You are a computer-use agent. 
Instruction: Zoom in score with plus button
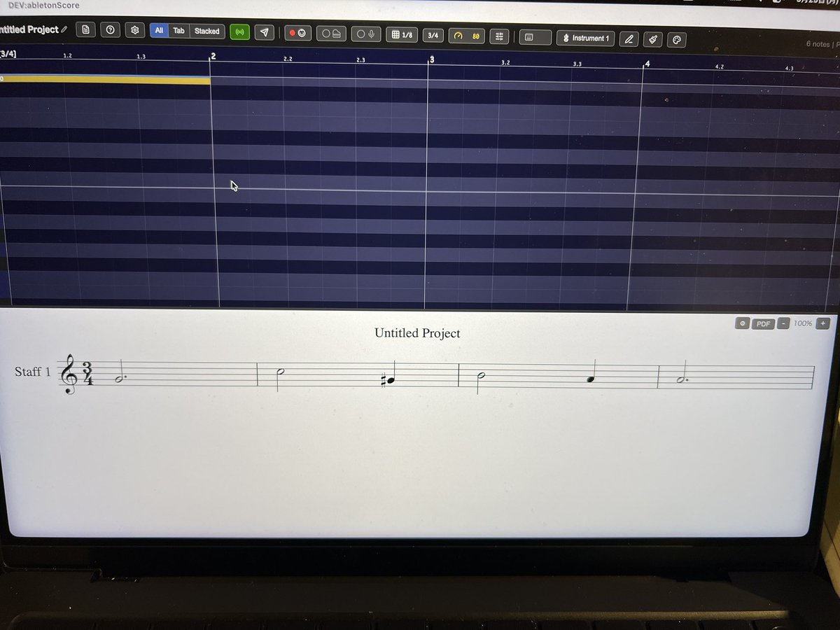point(823,323)
